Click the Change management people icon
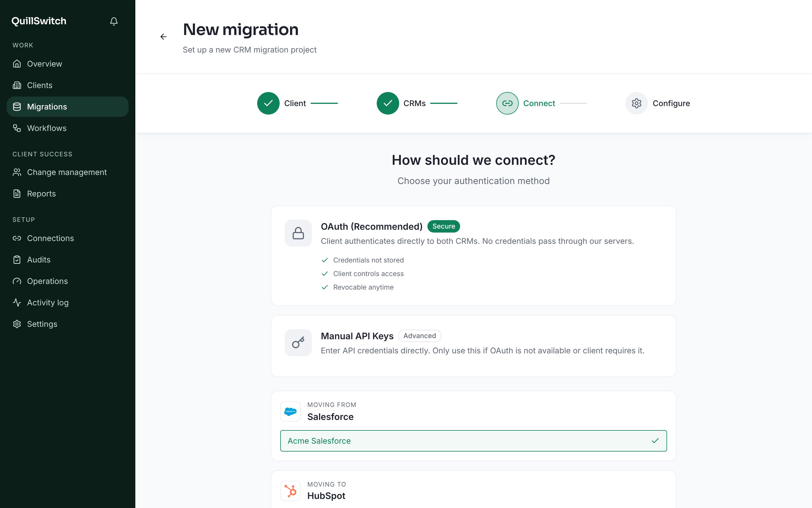Viewport: 812px width, 508px height. point(17,172)
